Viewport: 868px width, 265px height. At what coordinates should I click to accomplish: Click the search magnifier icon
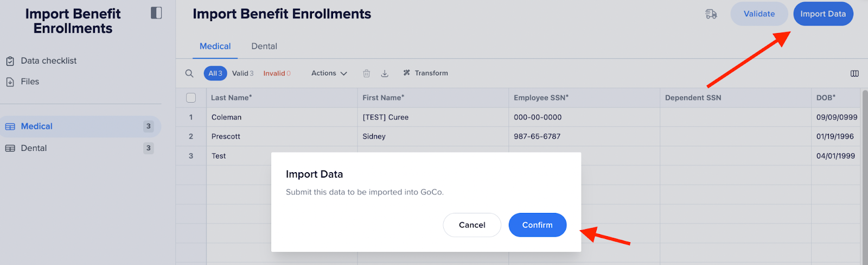(x=189, y=73)
